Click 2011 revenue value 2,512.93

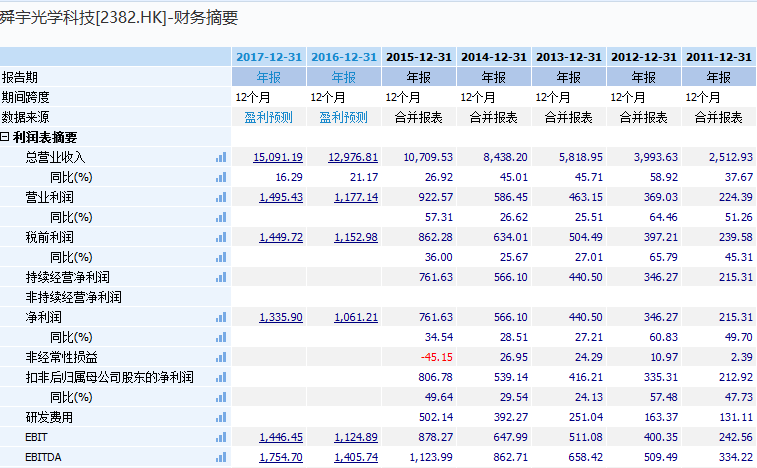pyautogui.click(x=731, y=157)
